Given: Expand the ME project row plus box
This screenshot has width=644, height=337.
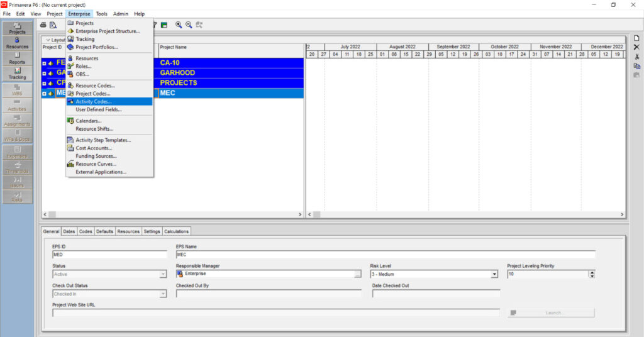Looking at the screenshot, I should (x=45, y=94).
